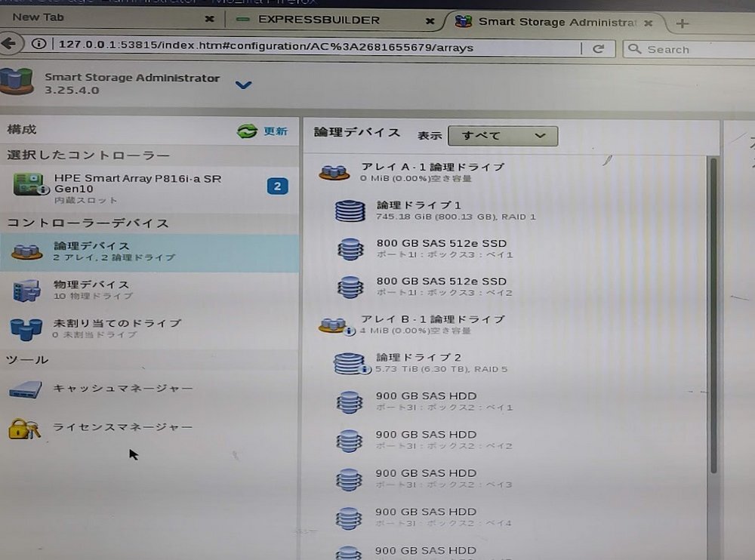Click the 900 GB HDD ベイ4 drive icon
The width and height of the screenshot is (755, 560).
349,518
